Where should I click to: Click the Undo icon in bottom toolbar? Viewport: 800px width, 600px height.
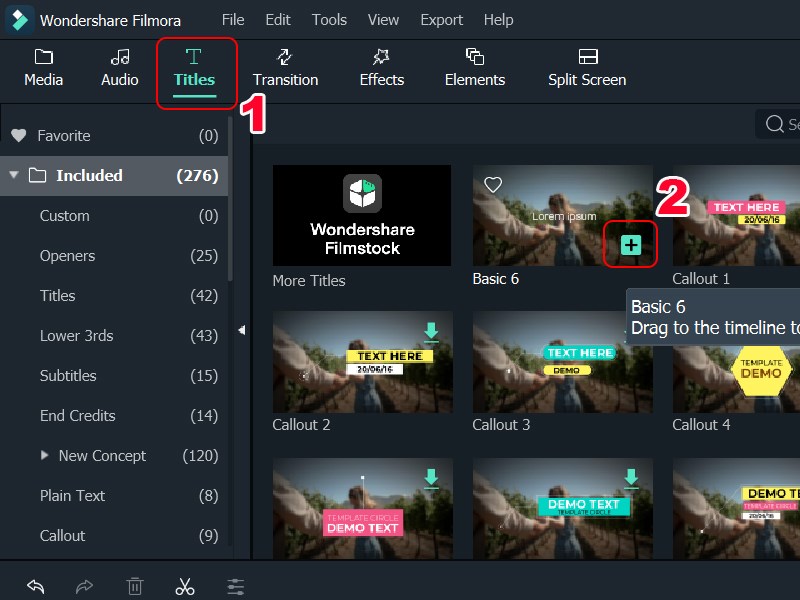tap(36, 586)
